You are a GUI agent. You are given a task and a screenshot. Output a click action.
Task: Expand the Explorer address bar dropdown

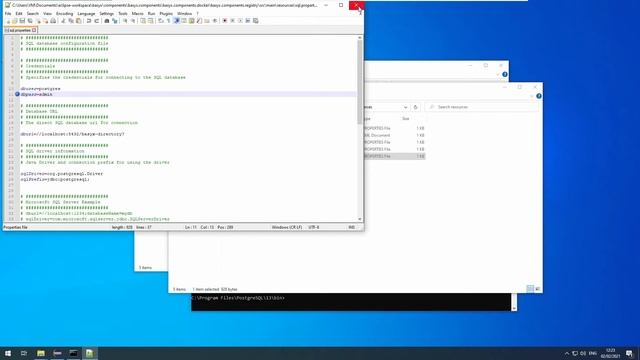tap(405, 107)
